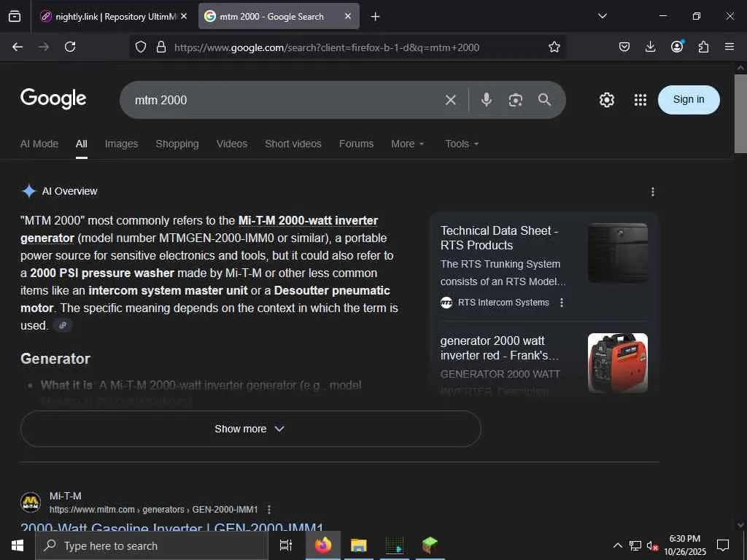Clear the Google search box text
This screenshot has height=560, width=747.
(451, 100)
